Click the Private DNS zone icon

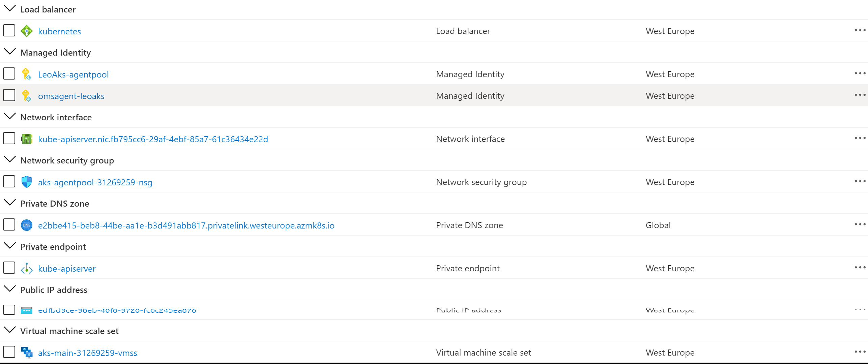(x=27, y=225)
